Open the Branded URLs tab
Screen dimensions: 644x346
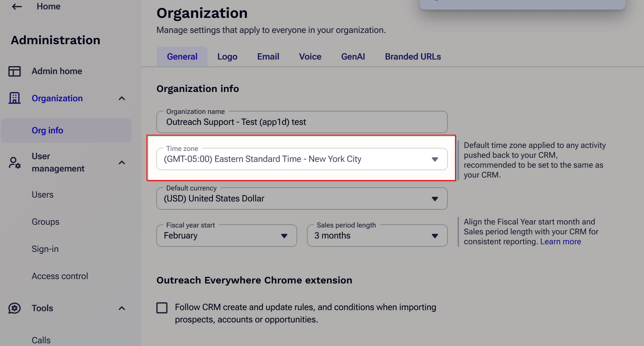click(413, 57)
